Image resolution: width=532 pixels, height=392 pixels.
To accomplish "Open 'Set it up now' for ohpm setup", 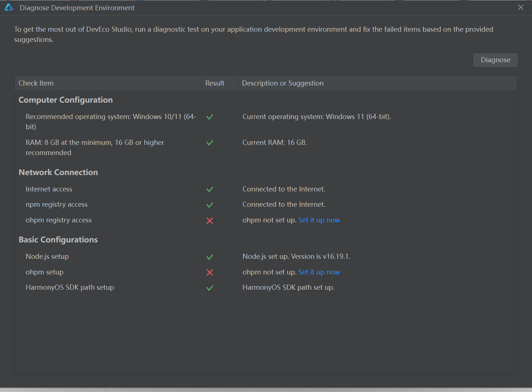I will pos(319,272).
